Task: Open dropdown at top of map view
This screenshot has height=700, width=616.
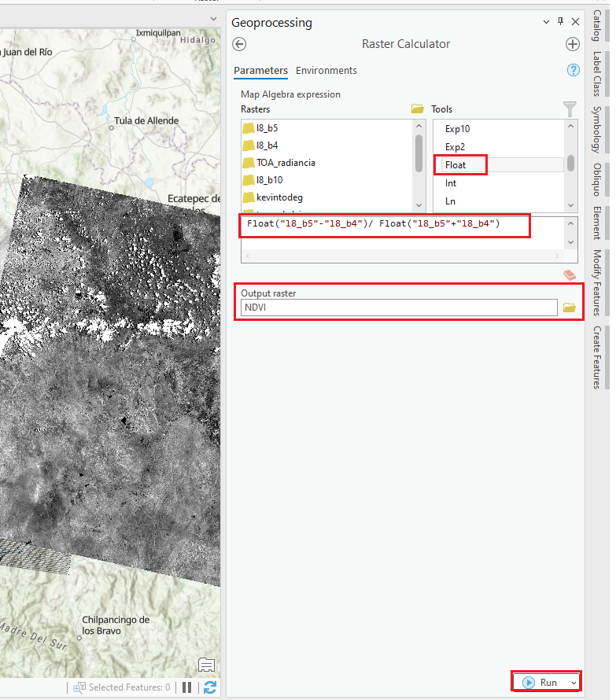Action: tap(213, 19)
